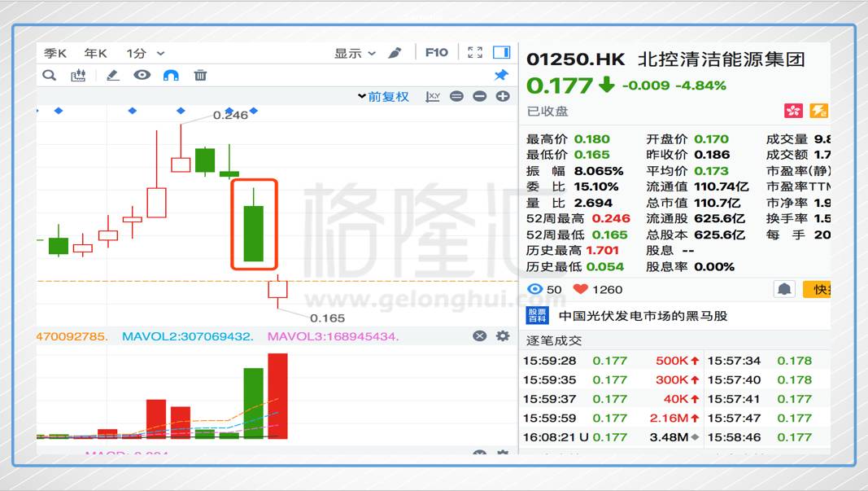
Task: Zoom in chart with the plus circle
Action: click(x=503, y=96)
